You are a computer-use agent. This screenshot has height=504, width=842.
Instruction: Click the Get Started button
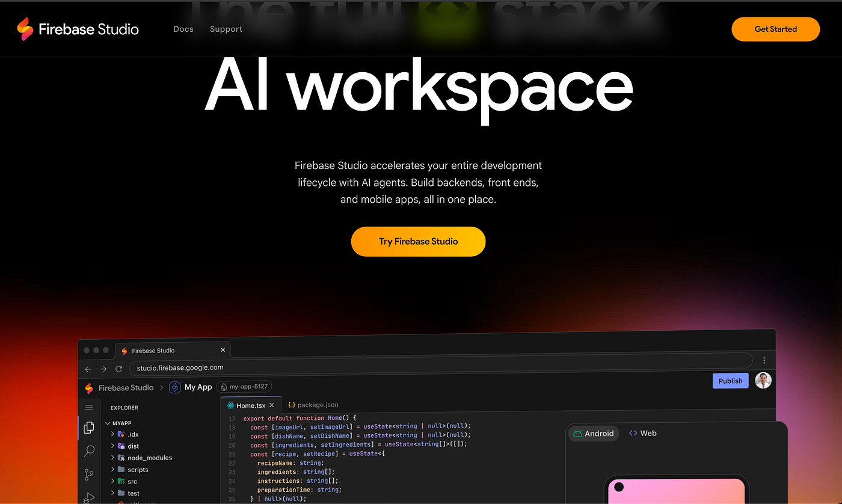(x=775, y=29)
